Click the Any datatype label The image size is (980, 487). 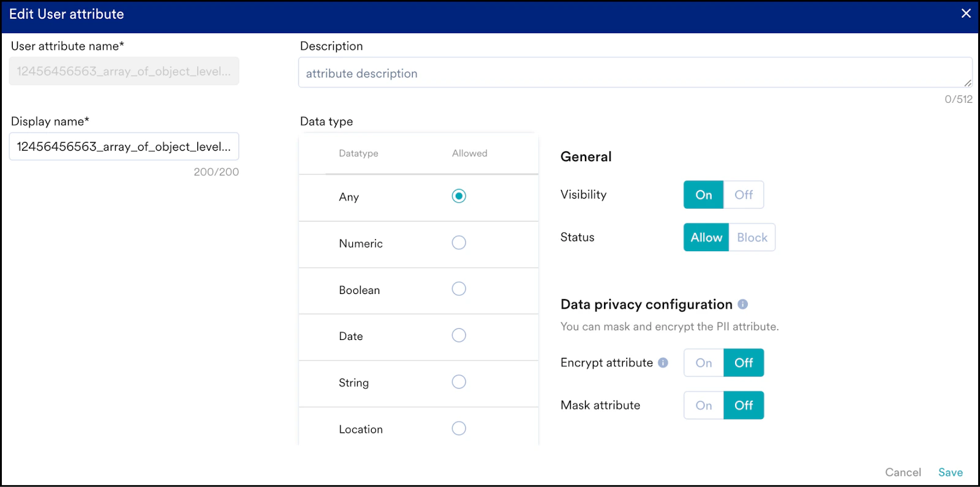coord(349,197)
